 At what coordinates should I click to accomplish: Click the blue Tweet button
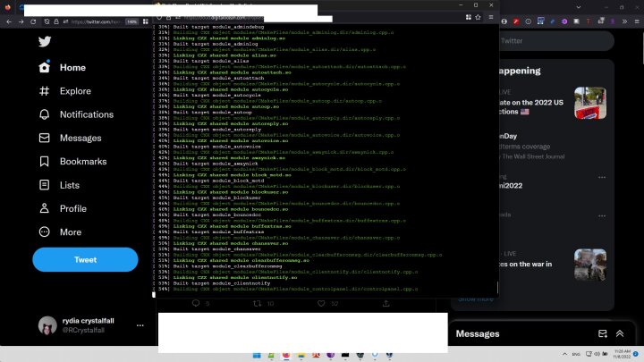pyautogui.click(x=85, y=259)
